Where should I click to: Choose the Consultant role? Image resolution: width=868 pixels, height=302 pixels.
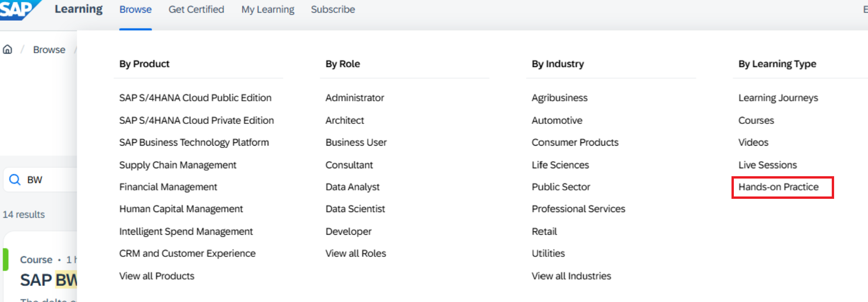tap(349, 165)
